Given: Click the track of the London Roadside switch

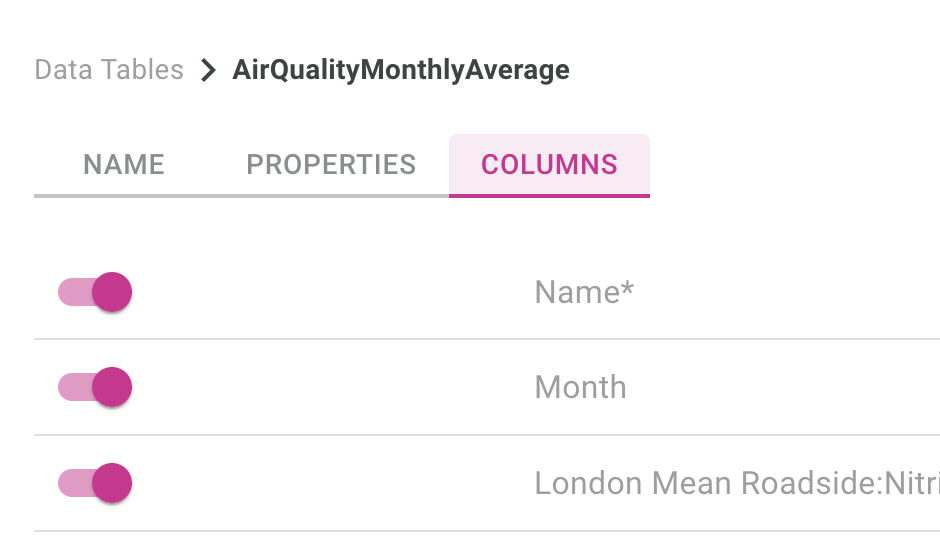Looking at the screenshot, I should [x=72, y=483].
